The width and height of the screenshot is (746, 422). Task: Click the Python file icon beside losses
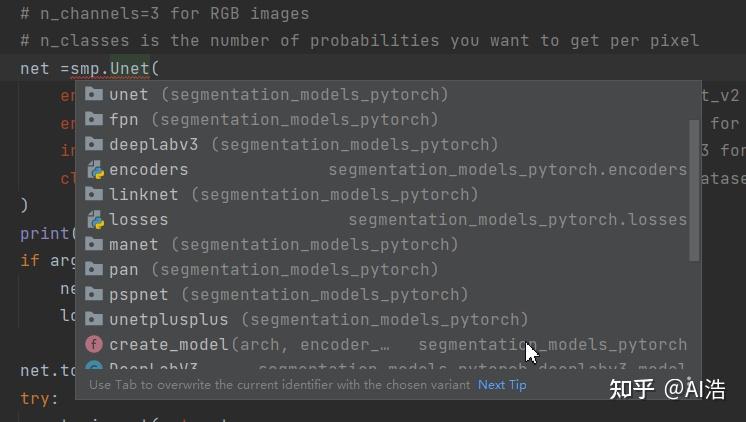pos(95,219)
